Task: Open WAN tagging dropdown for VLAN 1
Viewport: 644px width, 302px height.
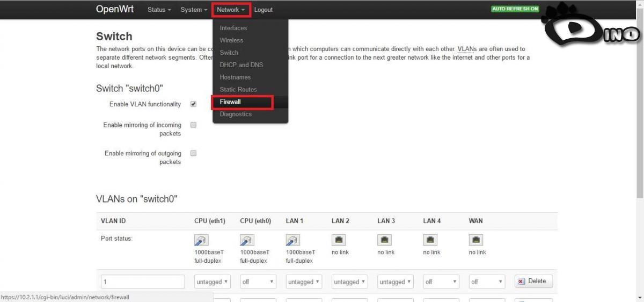Action: 487,282
